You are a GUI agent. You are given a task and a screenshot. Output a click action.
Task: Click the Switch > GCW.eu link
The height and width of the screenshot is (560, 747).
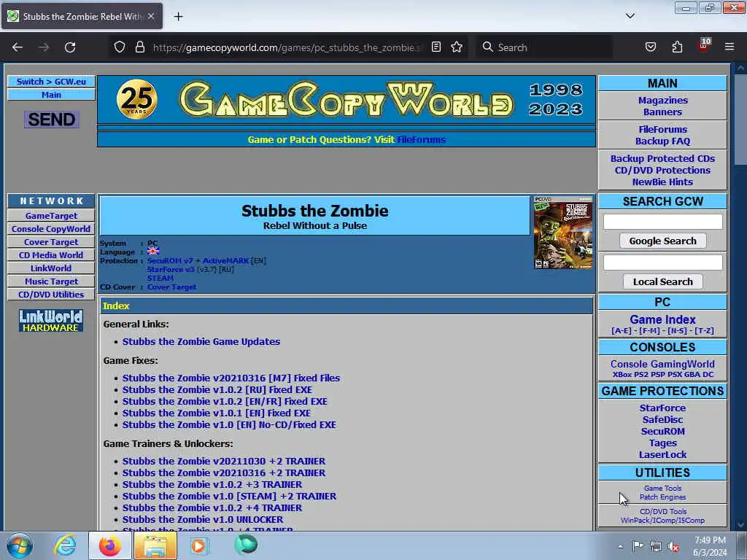[x=52, y=82]
